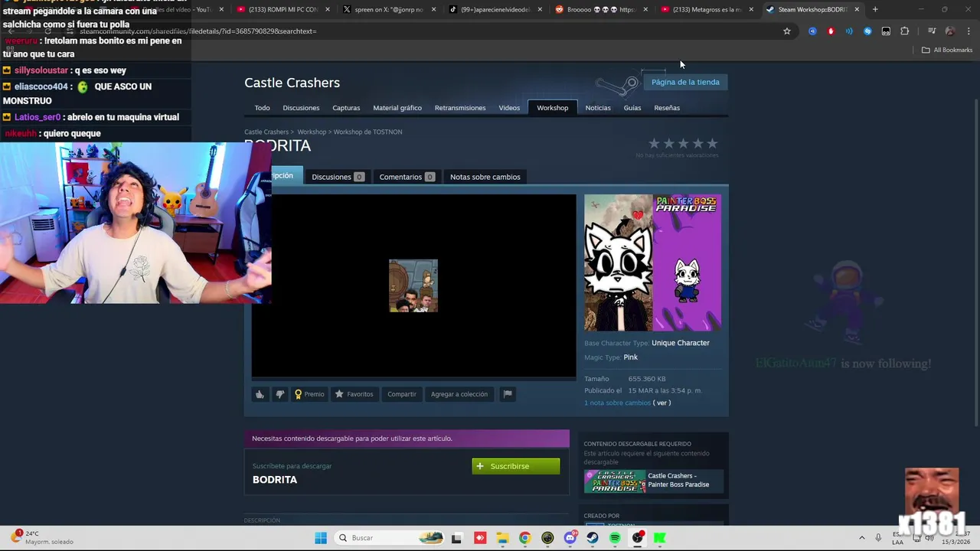Open Chrome's three-dot menu
The width and height of the screenshot is (980, 551).
[969, 31]
